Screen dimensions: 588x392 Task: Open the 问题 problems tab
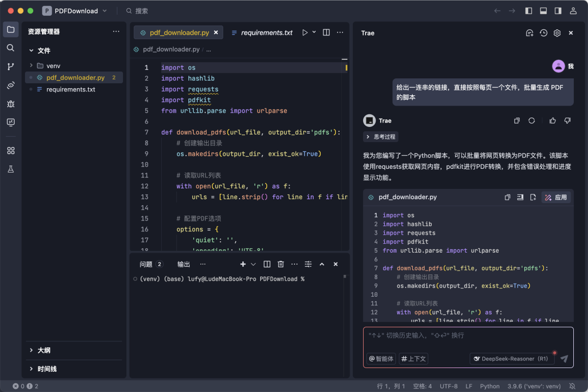pyautogui.click(x=151, y=265)
